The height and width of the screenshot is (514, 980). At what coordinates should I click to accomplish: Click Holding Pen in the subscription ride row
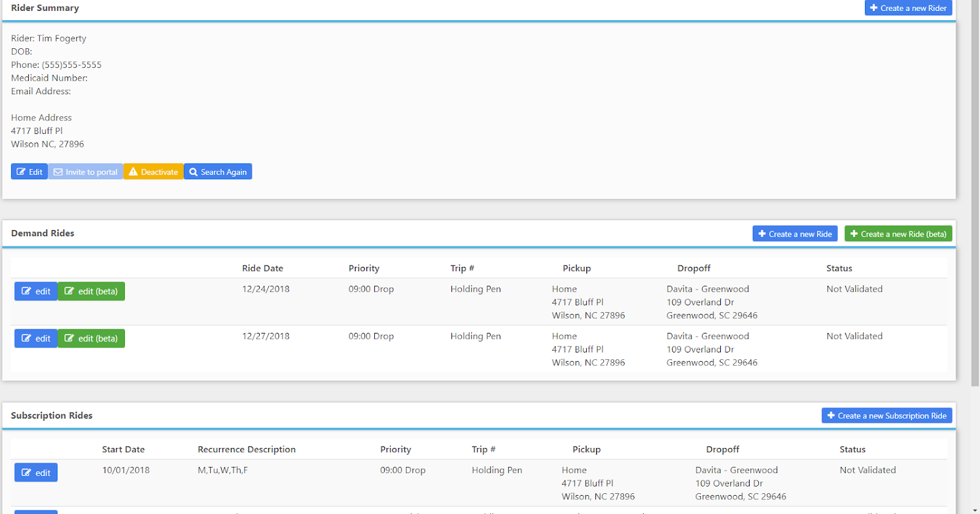pyautogui.click(x=497, y=470)
